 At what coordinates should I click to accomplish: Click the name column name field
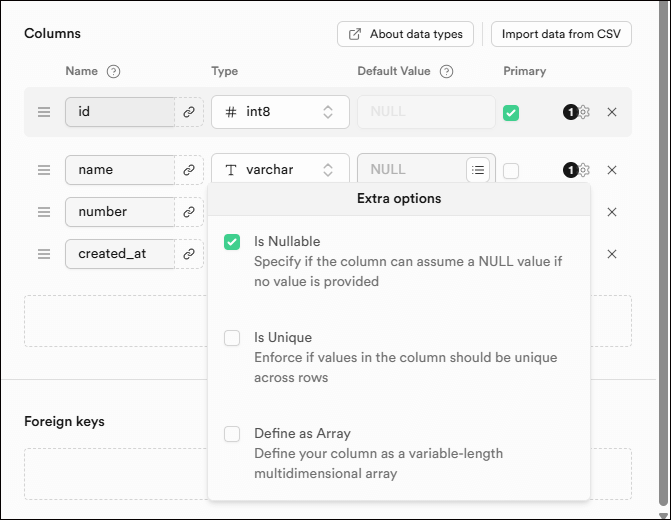point(119,170)
